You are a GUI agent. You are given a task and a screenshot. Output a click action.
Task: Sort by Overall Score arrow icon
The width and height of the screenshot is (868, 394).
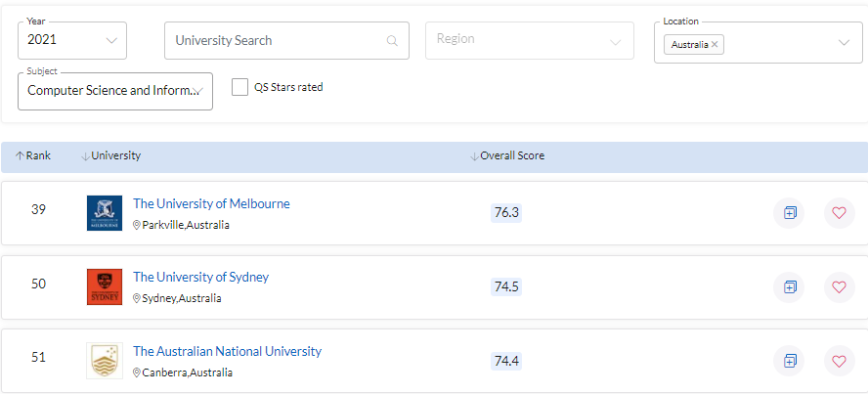474,156
